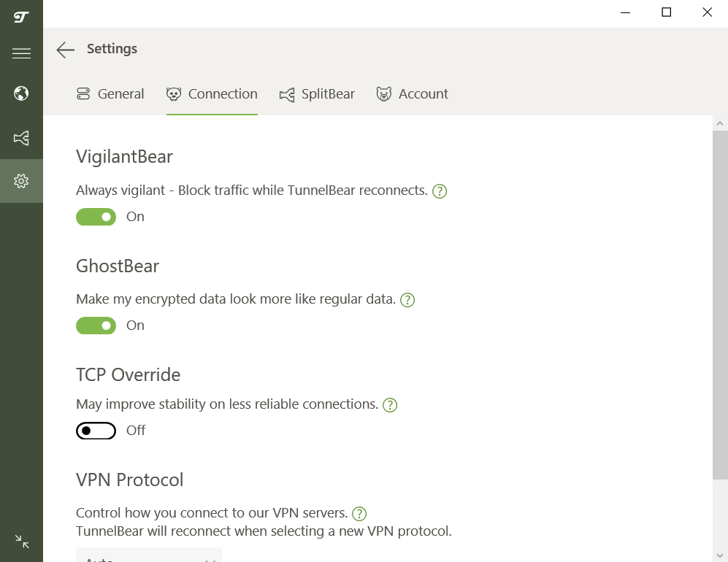This screenshot has height=562, width=728.
Task: Click 'Always vigilant - Block traffic' description
Action: click(x=252, y=190)
